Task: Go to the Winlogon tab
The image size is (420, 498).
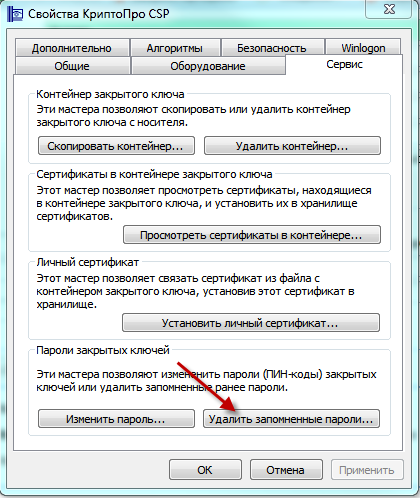Action: 363,48
